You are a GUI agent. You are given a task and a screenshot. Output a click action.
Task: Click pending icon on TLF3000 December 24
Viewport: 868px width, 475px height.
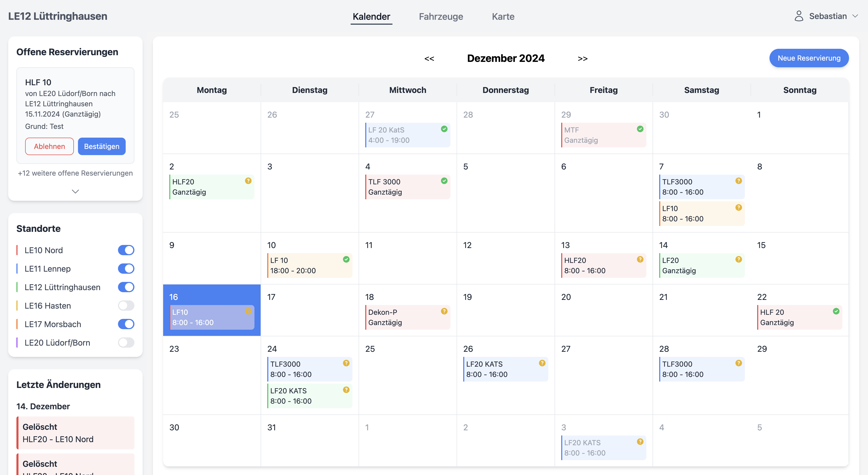[346, 363]
